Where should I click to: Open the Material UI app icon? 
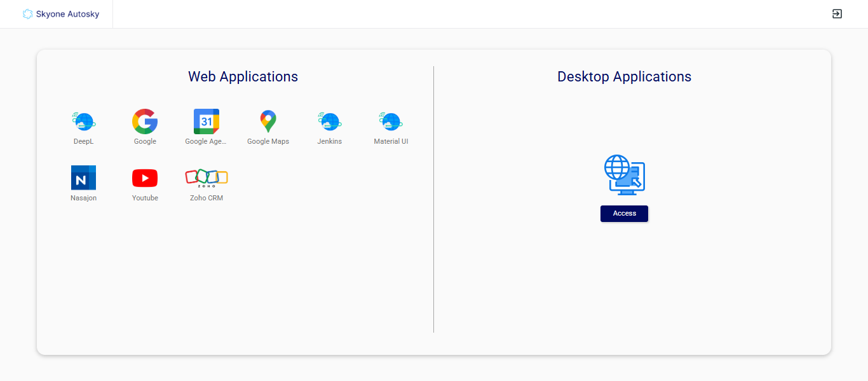pos(391,121)
